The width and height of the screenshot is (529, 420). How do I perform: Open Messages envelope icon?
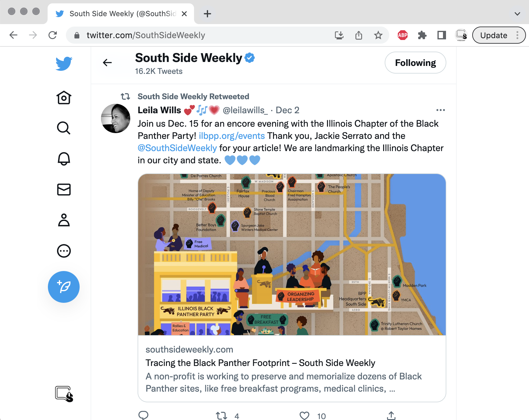pyautogui.click(x=64, y=190)
